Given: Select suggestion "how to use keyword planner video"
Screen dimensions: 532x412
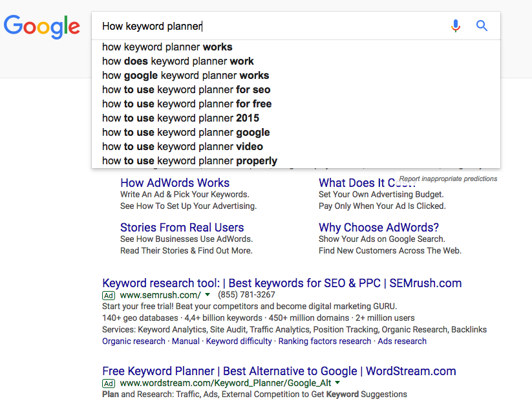Looking at the screenshot, I should pyautogui.click(x=296, y=147).
